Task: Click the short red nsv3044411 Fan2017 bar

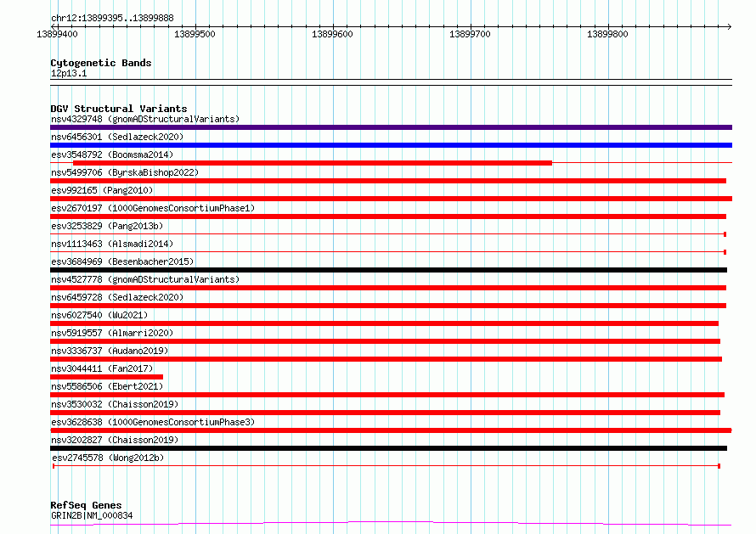Action: pos(106,377)
